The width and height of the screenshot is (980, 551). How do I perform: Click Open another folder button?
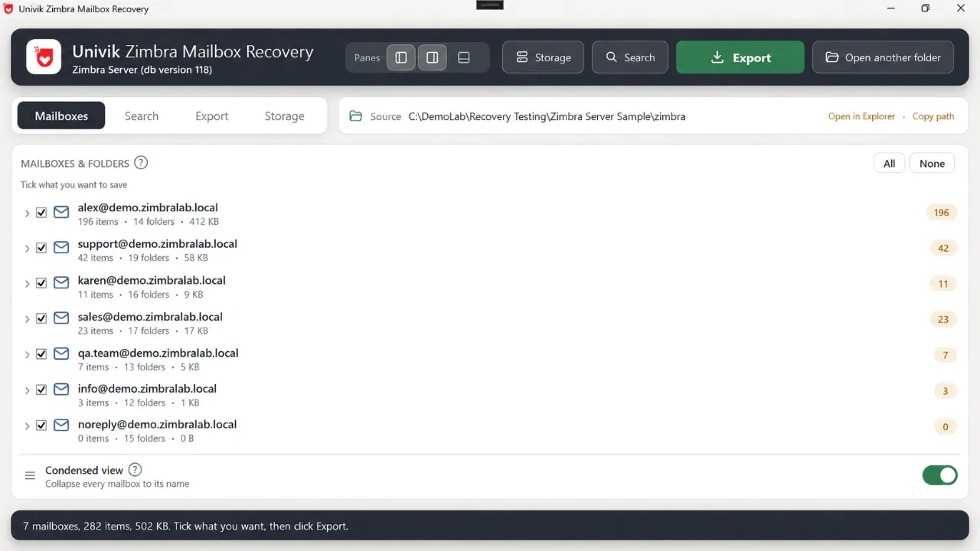(x=883, y=57)
